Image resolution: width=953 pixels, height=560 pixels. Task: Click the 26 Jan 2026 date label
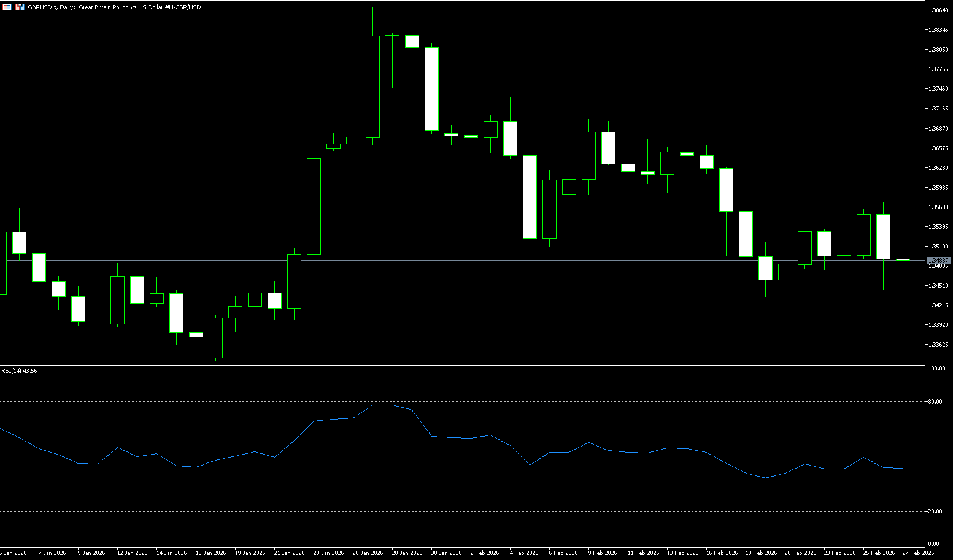tap(368, 553)
